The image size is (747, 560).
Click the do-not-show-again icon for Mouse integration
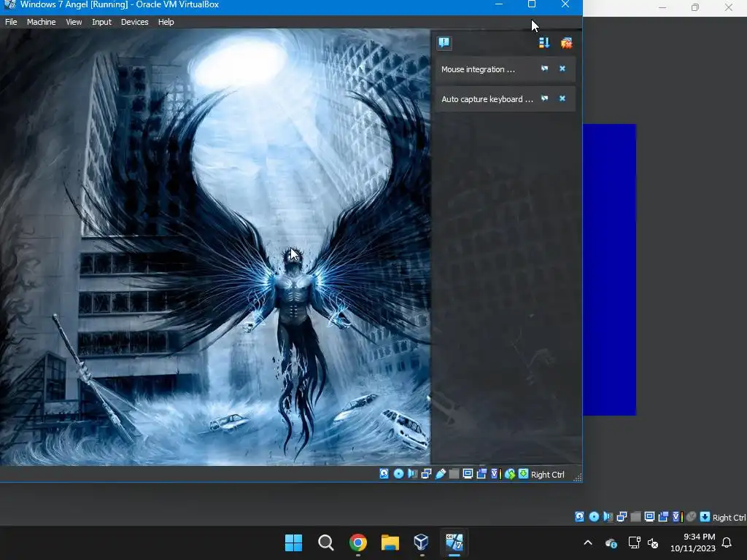(x=544, y=69)
